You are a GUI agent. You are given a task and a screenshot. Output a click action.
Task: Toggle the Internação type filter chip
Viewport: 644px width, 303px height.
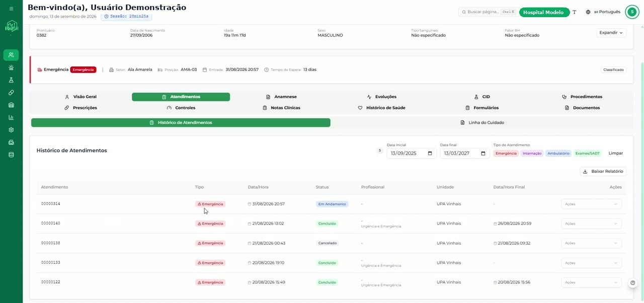(x=532, y=154)
